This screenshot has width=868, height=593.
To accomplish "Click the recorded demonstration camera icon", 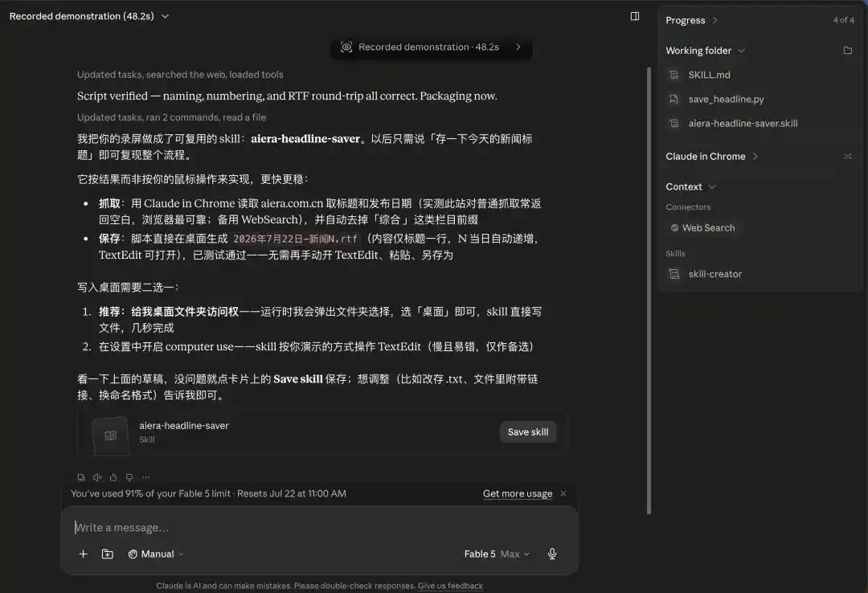I will (x=346, y=47).
